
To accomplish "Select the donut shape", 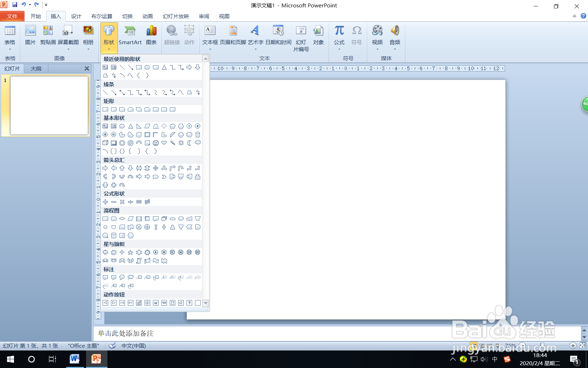I will point(122,143).
